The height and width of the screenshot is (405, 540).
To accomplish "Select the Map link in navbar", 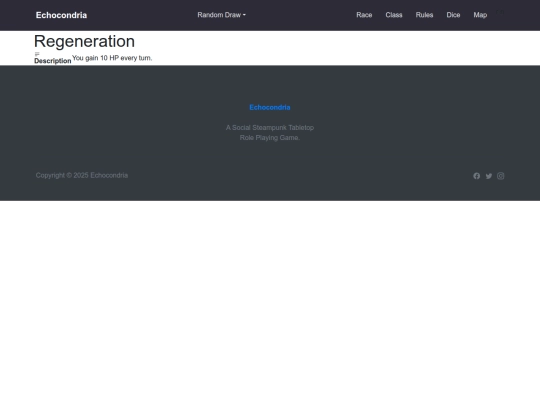I will (x=480, y=15).
